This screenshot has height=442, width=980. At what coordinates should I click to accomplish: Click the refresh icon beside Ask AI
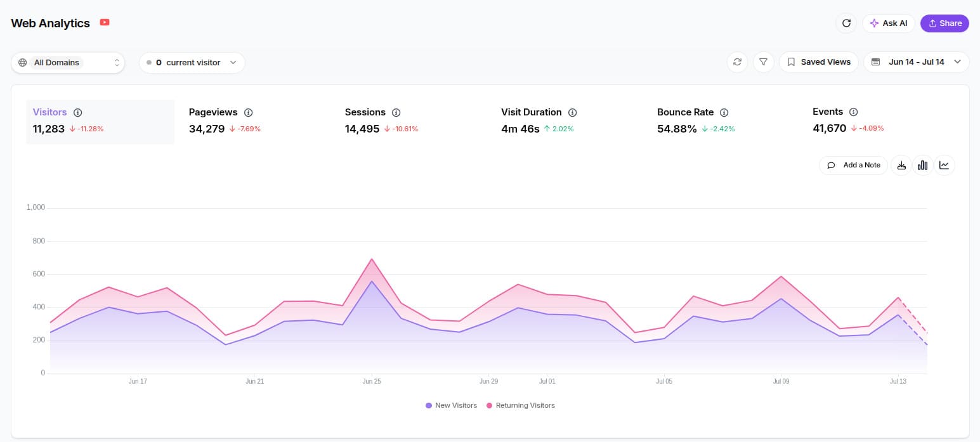(846, 23)
